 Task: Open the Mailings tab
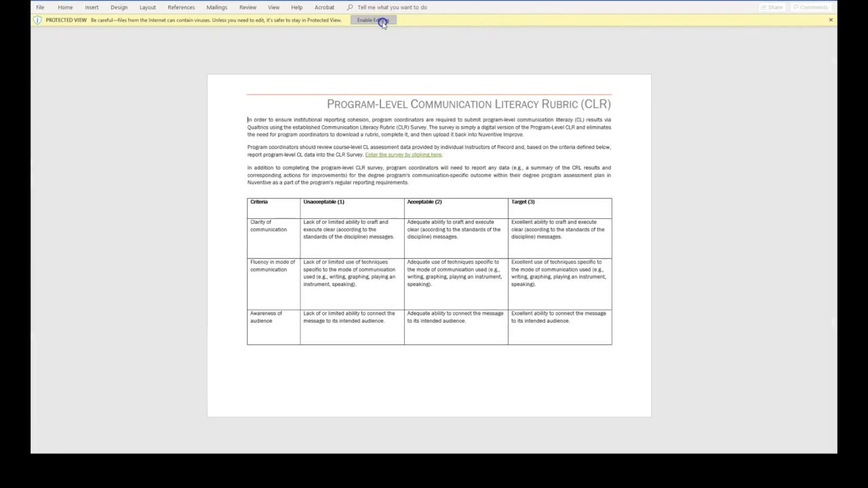click(217, 7)
